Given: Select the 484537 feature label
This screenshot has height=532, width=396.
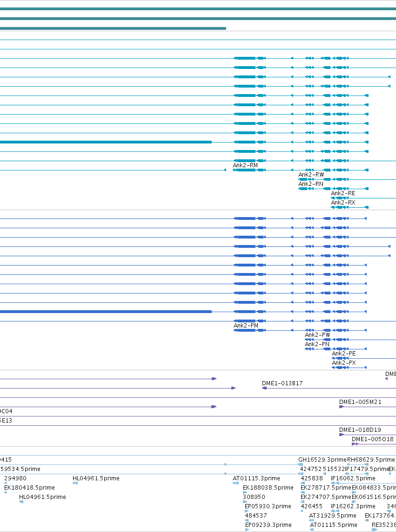Looking at the screenshot, I should [x=256, y=515].
